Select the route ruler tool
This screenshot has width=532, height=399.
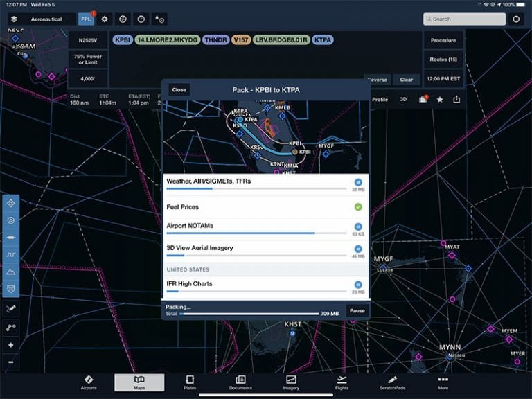pyautogui.click(x=10, y=327)
